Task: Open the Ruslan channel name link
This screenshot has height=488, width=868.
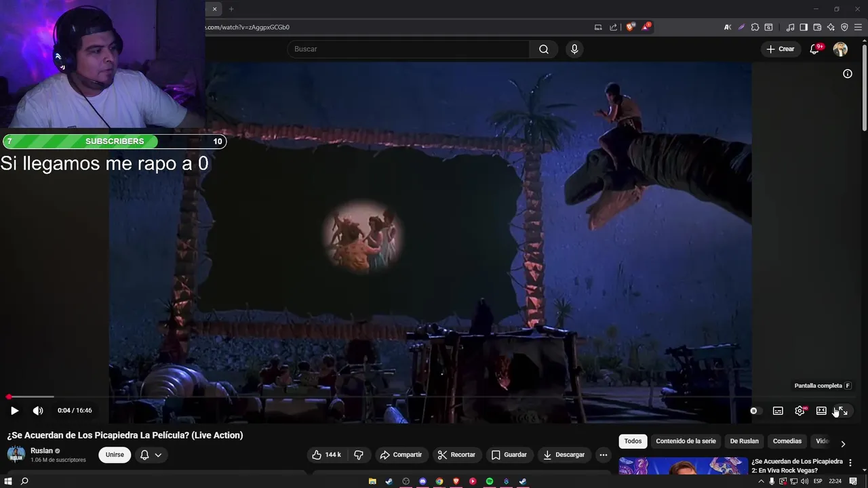Action: pyautogui.click(x=41, y=451)
